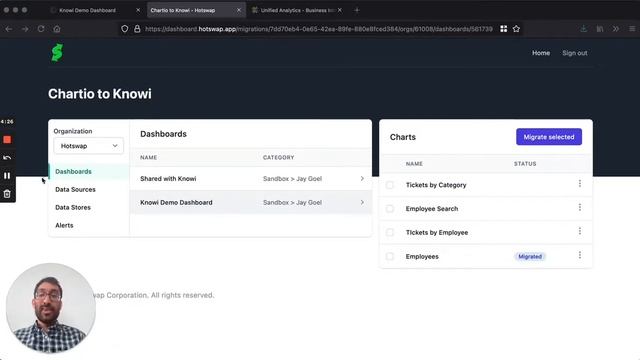Check the Employees chart checkbox
The image size is (640, 360).
click(x=390, y=256)
